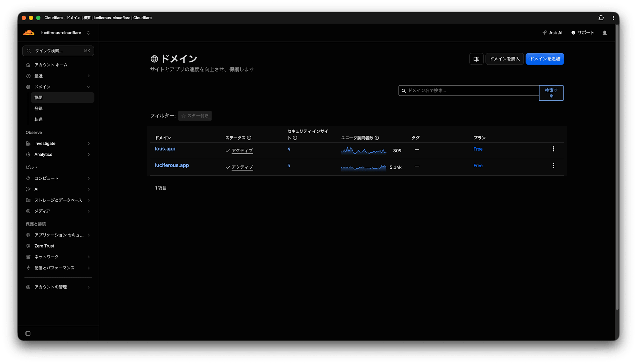
Task: Expand the Investigate submenu chevron
Action: 89,143
